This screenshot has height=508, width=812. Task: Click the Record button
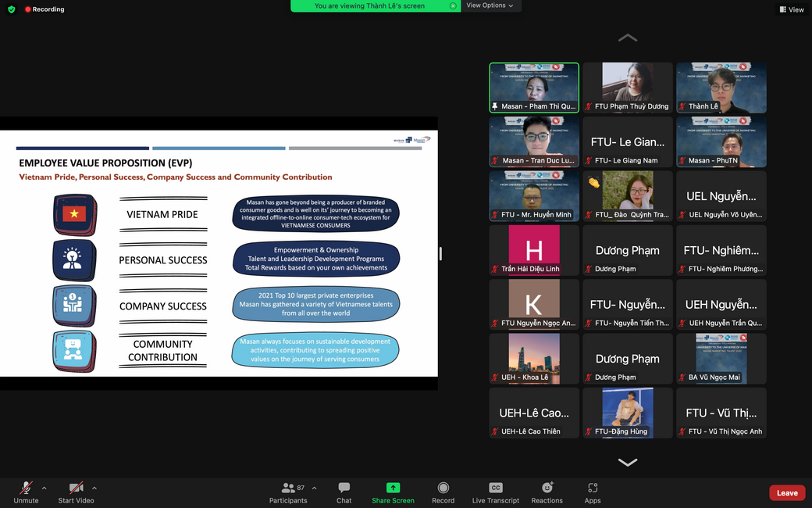click(x=443, y=493)
